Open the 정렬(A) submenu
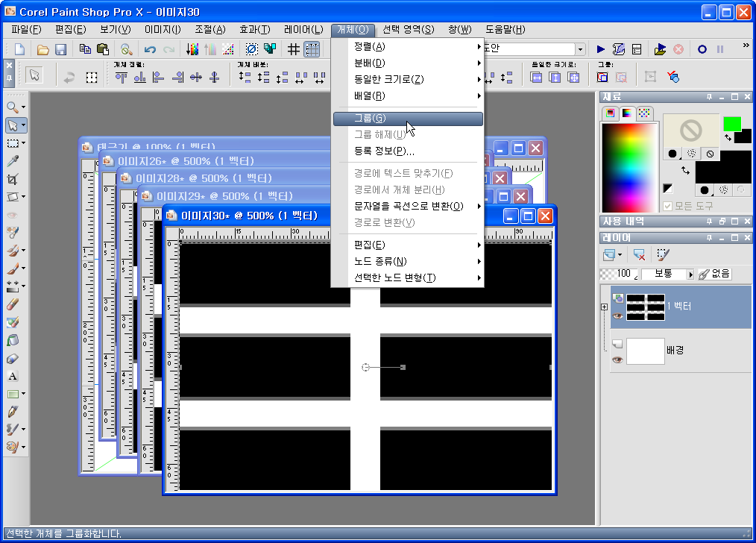This screenshot has height=543, width=756. point(408,47)
